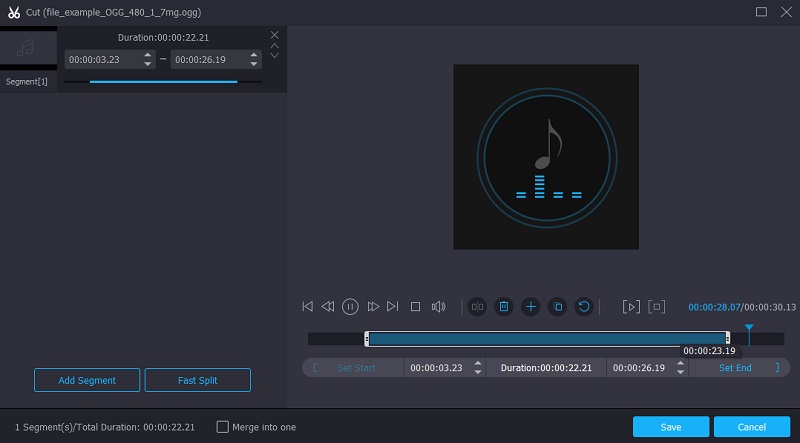Save the cut audio
The height and width of the screenshot is (443, 800).
(670, 427)
